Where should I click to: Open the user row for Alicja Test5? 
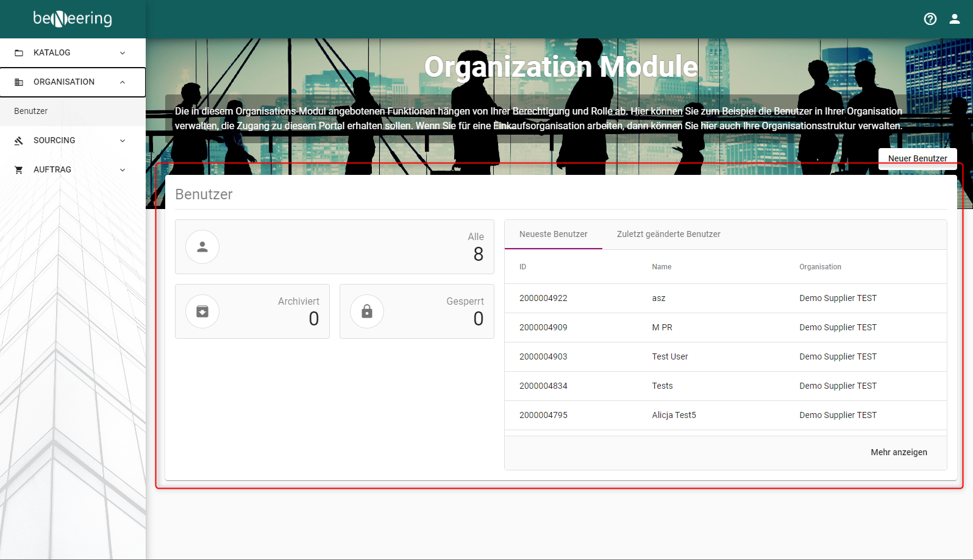tap(674, 415)
